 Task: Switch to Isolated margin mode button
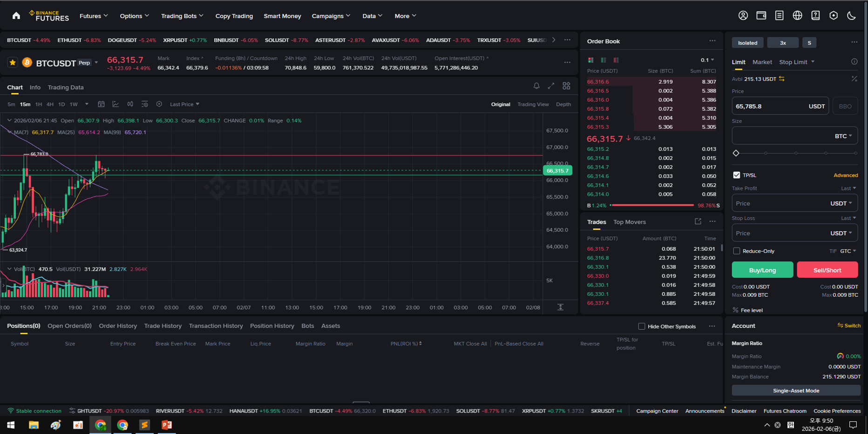click(x=747, y=42)
